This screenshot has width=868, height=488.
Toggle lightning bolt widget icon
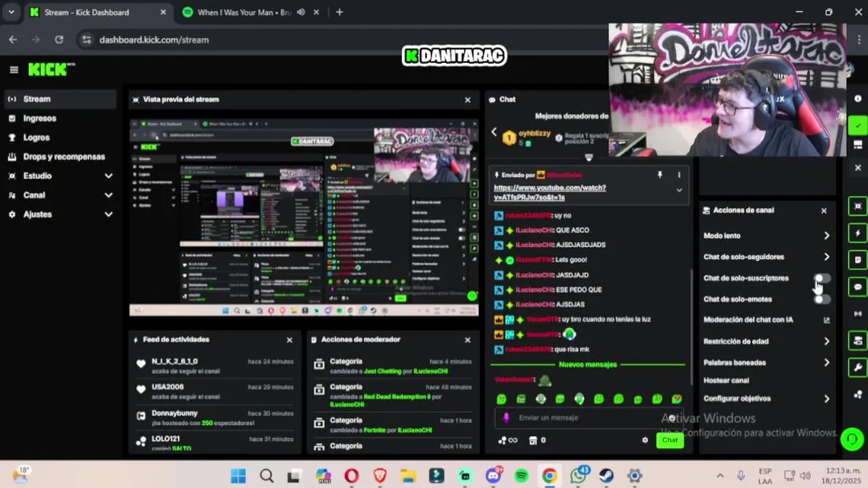pyautogui.click(x=858, y=233)
